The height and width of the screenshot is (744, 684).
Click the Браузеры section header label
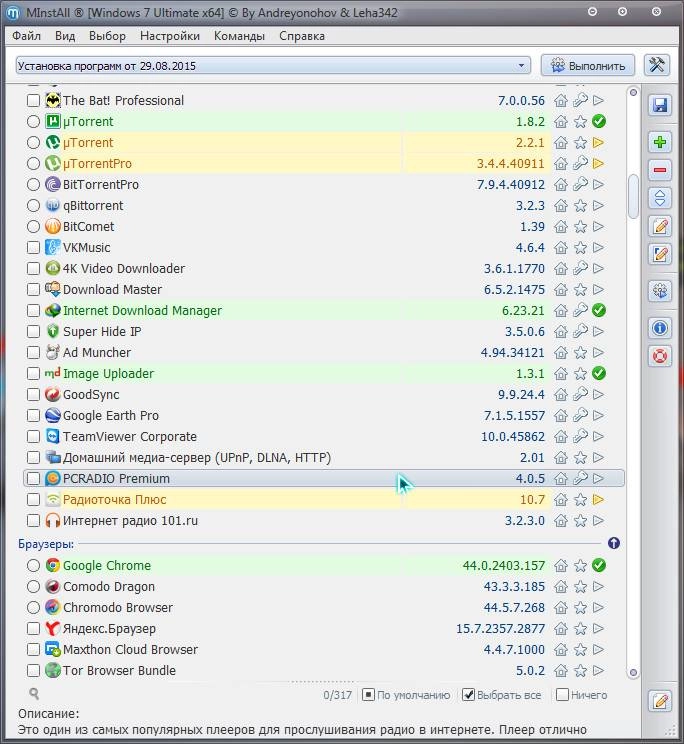pos(46,544)
